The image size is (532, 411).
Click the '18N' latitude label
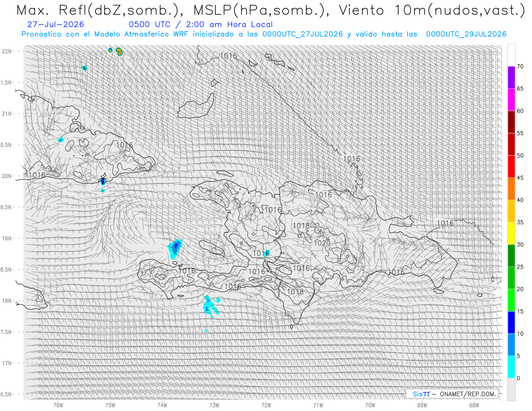coord(7,301)
